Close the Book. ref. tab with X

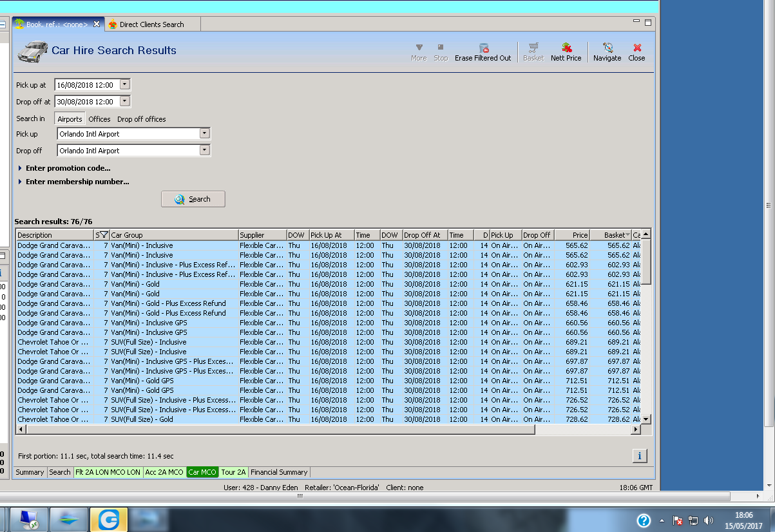(97, 24)
